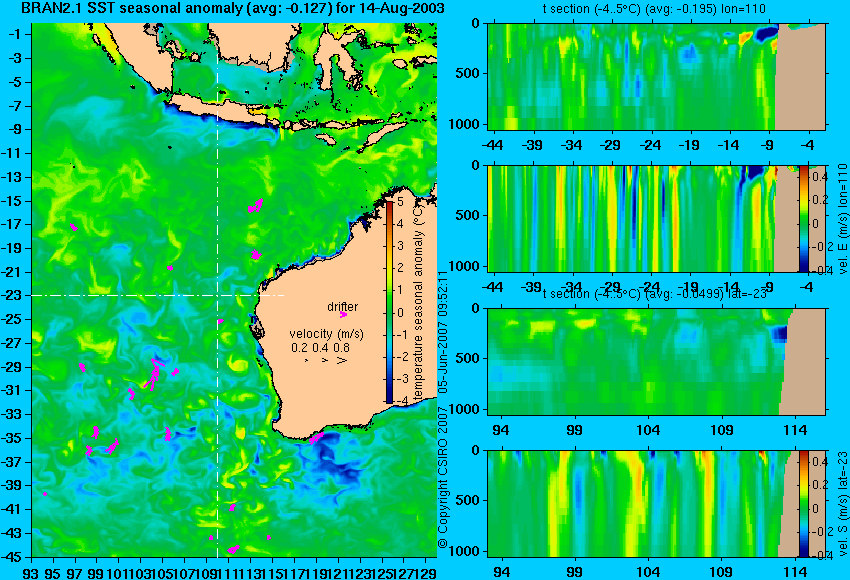Screen dimensions: 850x580
Task: Click the '5' tick atop the temperature color bar
Action: pos(400,202)
